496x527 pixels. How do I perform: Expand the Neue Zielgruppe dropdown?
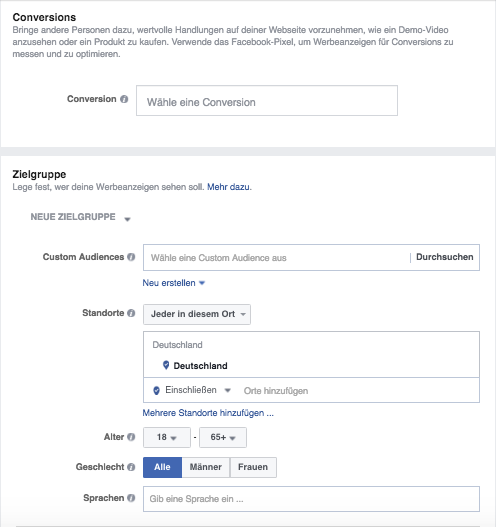pos(80,217)
